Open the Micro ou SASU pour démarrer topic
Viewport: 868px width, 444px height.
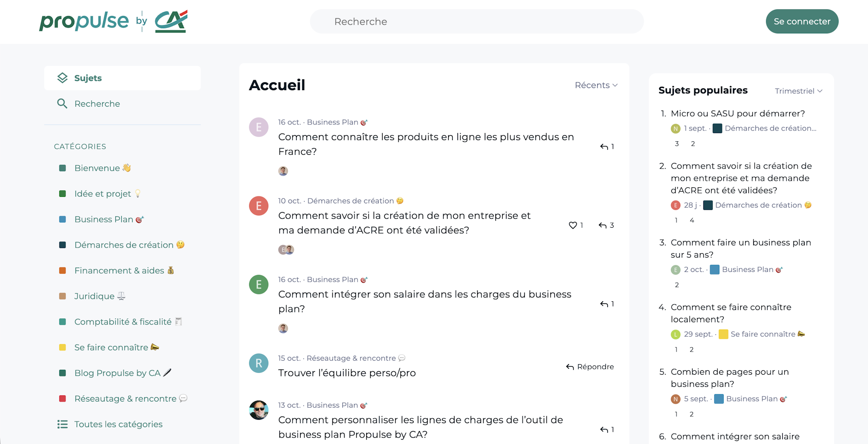tap(738, 113)
